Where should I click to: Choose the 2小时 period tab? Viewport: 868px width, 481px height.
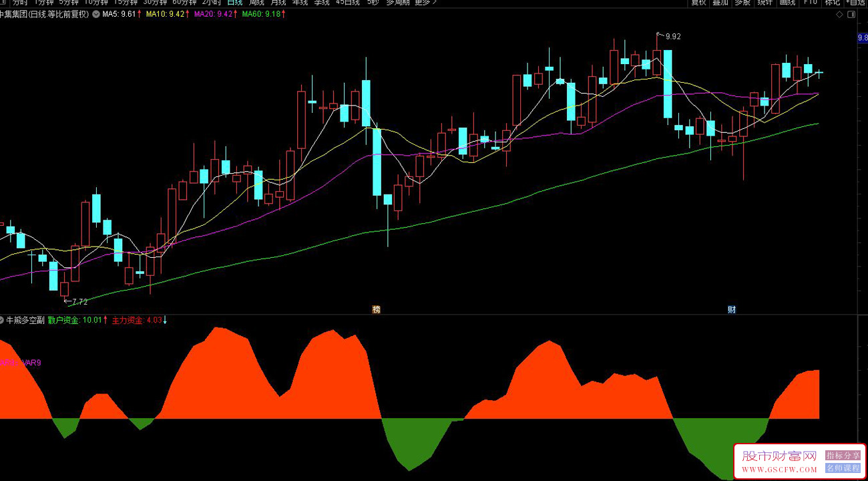click(211, 3)
